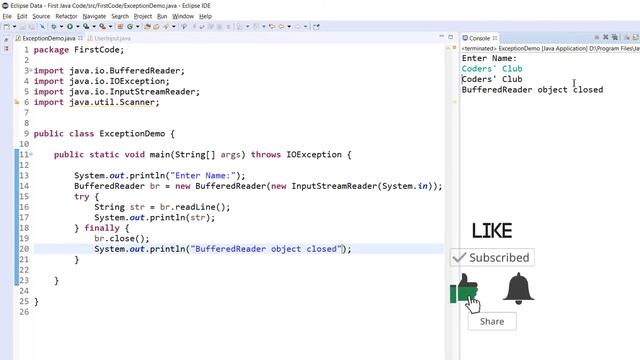Click the thumbs-up like icon
640x360 pixels.
point(464,289)
